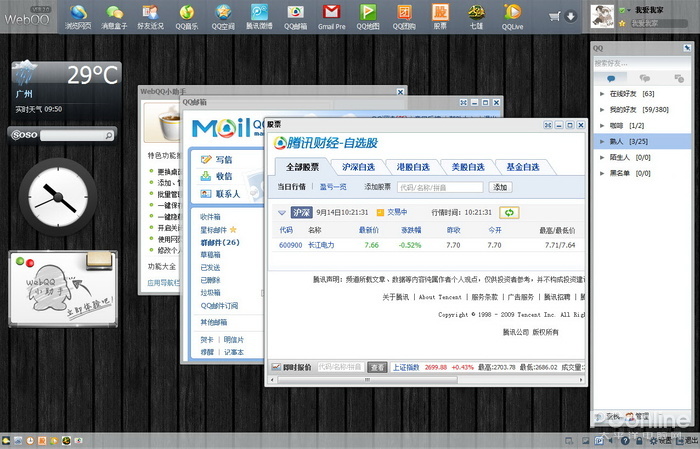The image size is (700, 449).
Task: Pin the QQ buddy list panel
Action: pos(687,48)
